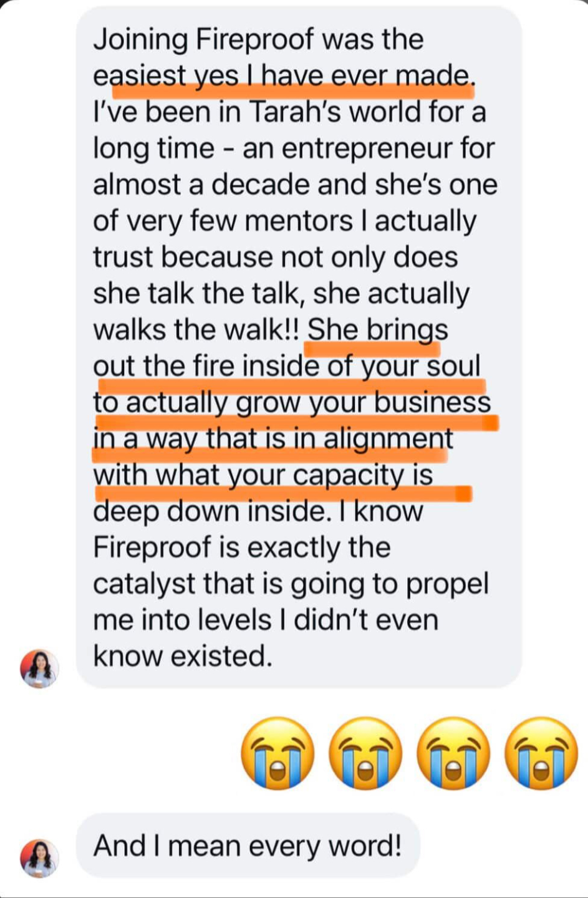Select the "And I mean every word!" message bubble
The image size is (588, 898).
pos(248,846)
